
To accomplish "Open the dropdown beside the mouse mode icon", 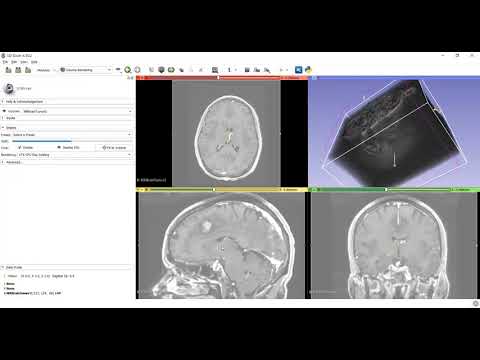I will click(236, 70).
